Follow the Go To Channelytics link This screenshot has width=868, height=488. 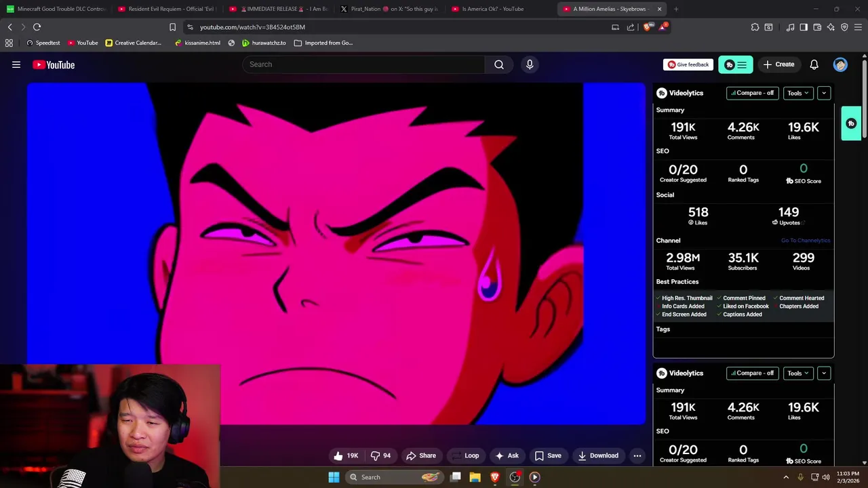click(x=806, y=241)
